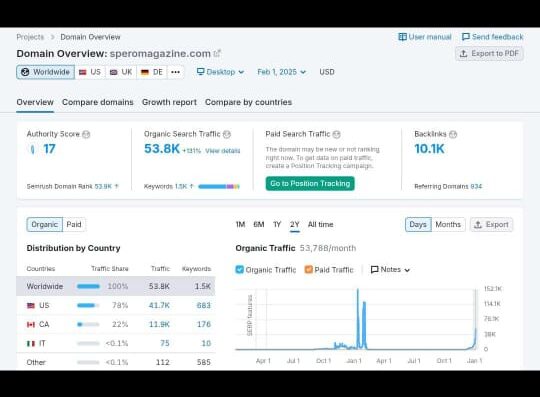
Task: Click the Keywords distribution color bar
Action: point(219,187)
